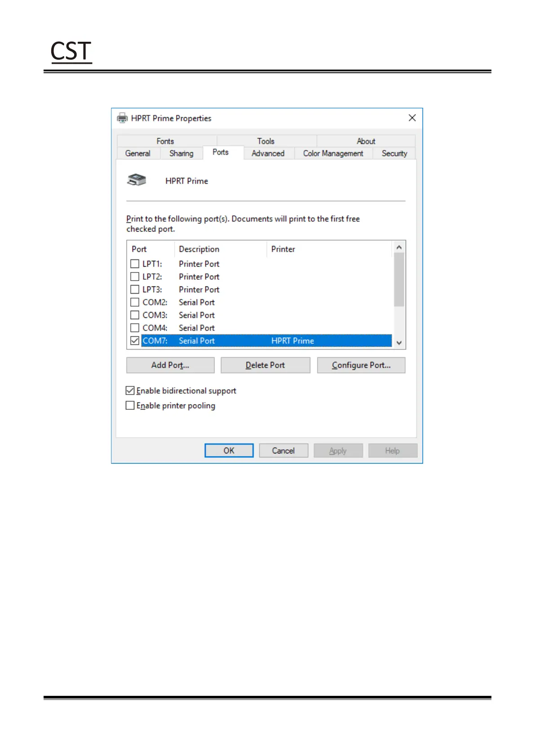Check the COM2 port checkbox
This screenshot has width=535, height=756.
(x=135, y=302)
